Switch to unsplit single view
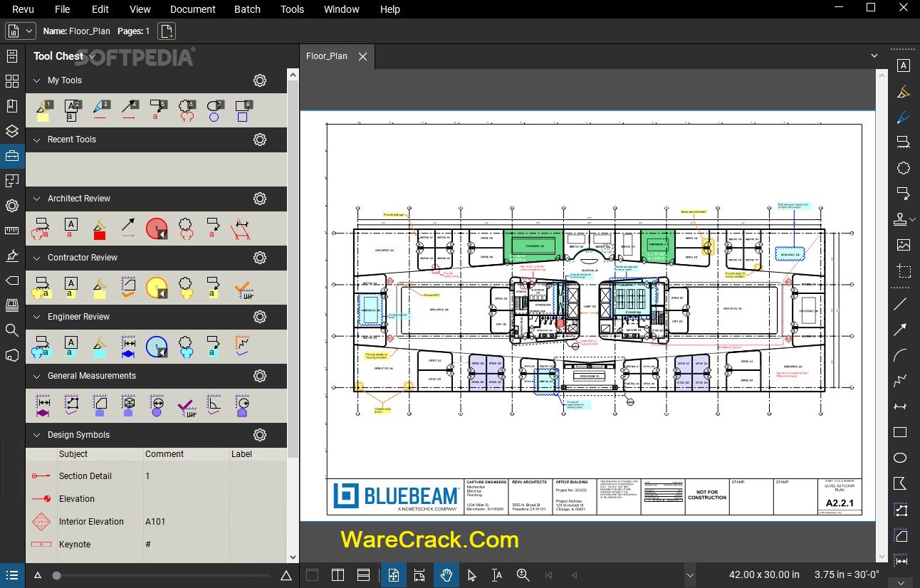Image resolution: width=920 pixels, height=588 pixels. 312,574
